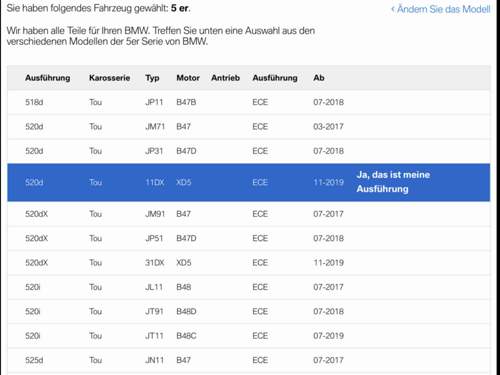Click engine B48C in the JT11 row
This screenshot has width=500, height=375.
186,336
